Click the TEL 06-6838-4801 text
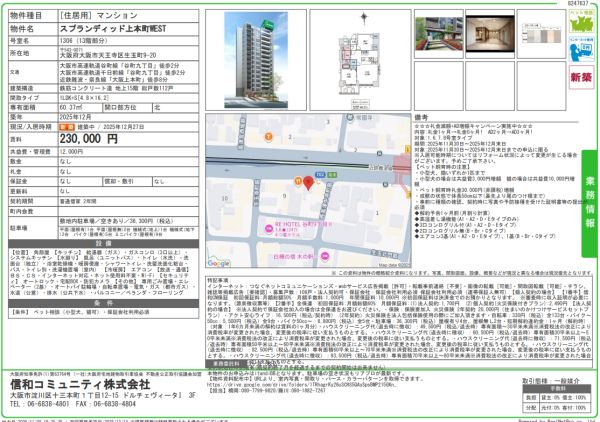Screen dimensions: 600x422 [x=40, y=404]
